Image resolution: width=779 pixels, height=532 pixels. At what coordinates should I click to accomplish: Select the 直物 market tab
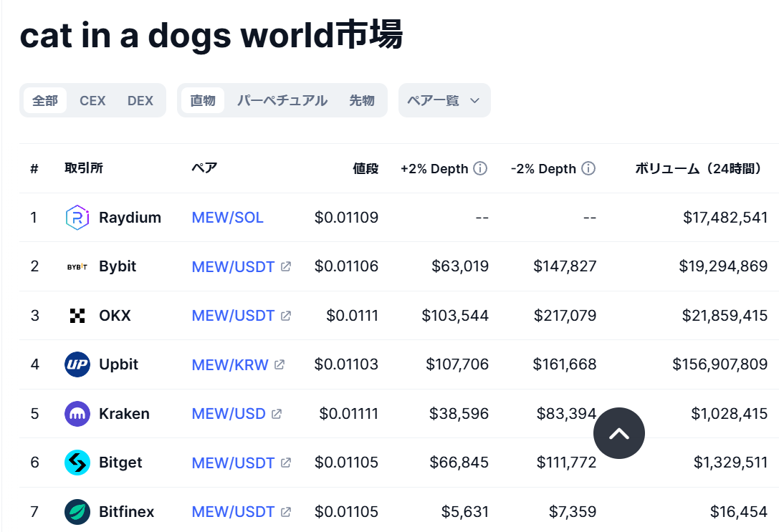[203, 101]
